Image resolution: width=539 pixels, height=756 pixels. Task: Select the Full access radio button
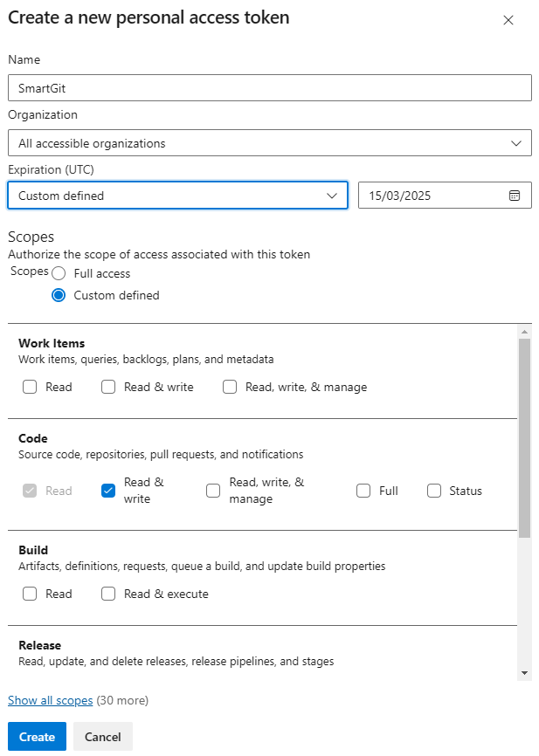click(58, 273)
